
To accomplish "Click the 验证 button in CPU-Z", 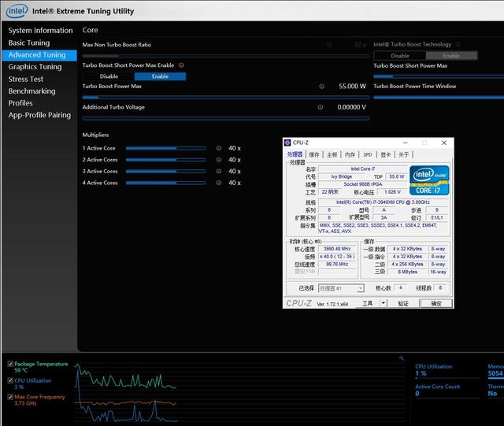I will (x=403, y=303).
